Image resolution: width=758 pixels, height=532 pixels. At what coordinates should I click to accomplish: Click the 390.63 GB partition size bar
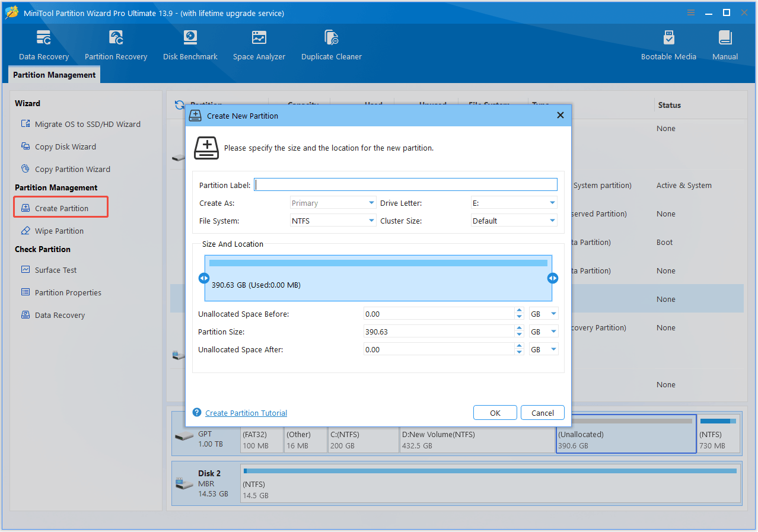point(378,278)
